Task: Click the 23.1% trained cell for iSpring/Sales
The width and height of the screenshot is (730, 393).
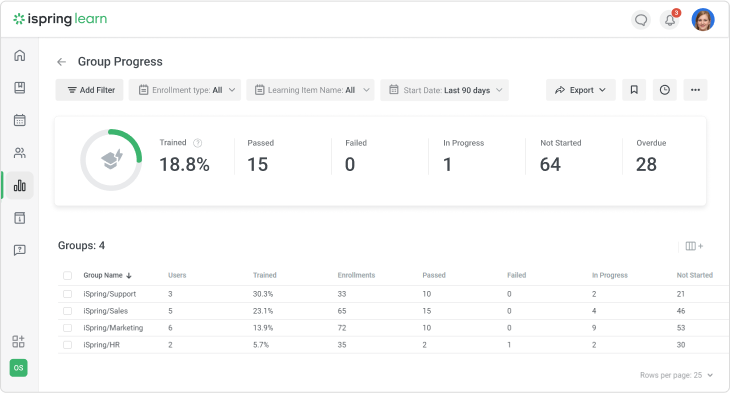Action: (263, 311)
